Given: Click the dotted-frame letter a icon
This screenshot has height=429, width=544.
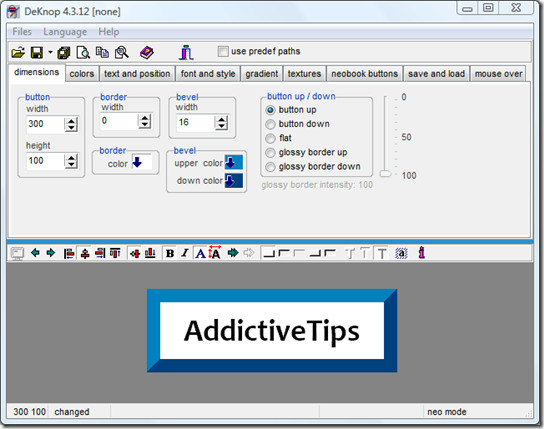Looking at the screenshot, I should 401,254.
